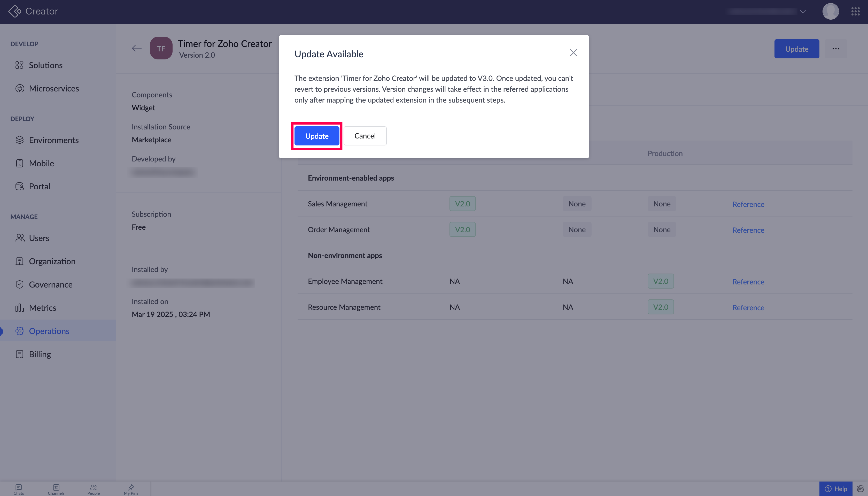The height and width of the screenshot is (496, 868).
Task: Select the Mobile sidebar item
Action: click(41, 163)
